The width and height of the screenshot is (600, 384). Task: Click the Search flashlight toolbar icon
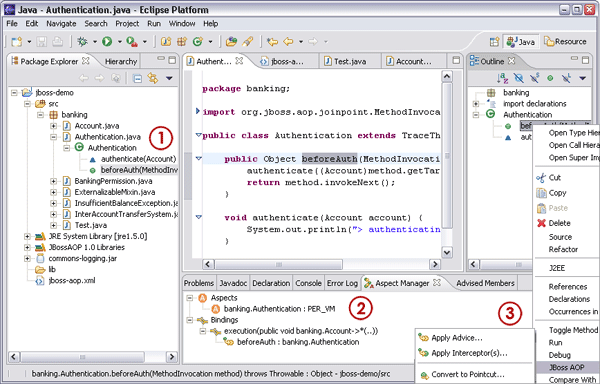[x=248, y=41]
